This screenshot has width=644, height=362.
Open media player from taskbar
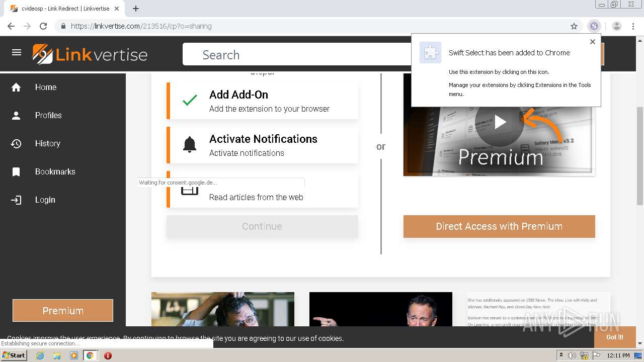coord(74,355)
